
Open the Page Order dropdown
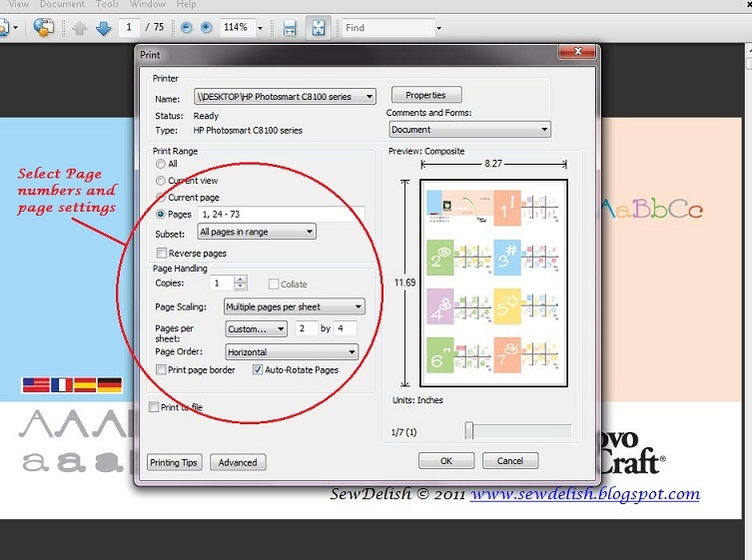click(292, 352)
